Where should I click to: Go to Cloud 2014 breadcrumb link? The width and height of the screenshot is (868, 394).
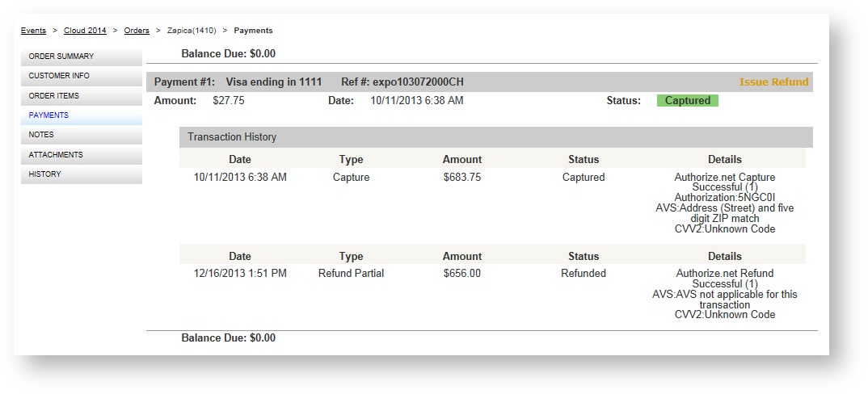click(86, 31)
